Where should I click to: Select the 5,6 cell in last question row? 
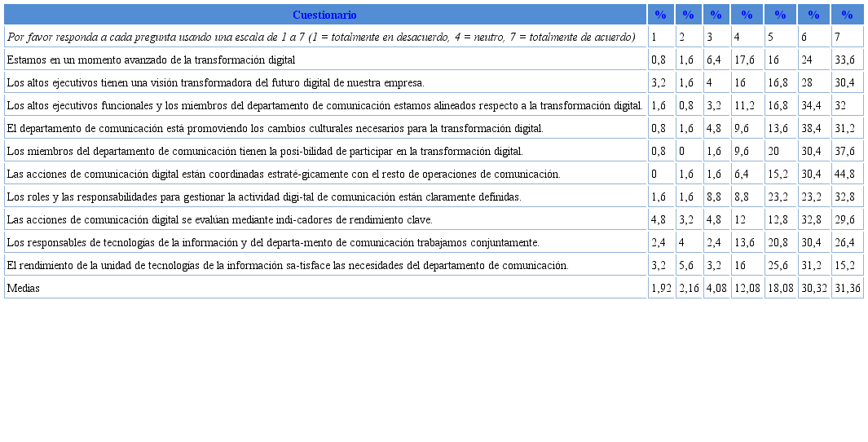pyautogui.click(x=687, y=265)
